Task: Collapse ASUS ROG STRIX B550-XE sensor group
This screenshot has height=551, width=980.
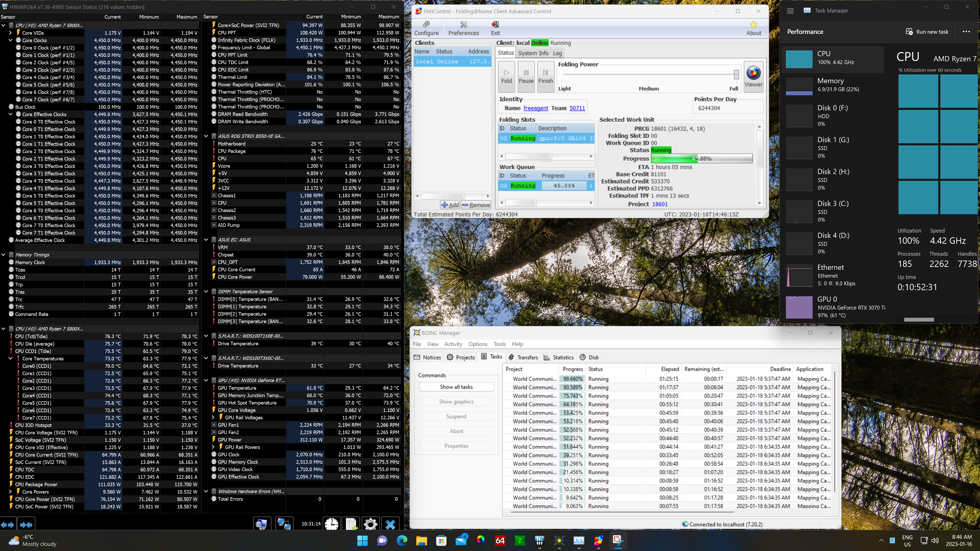Action: click(x=206, y=136)
